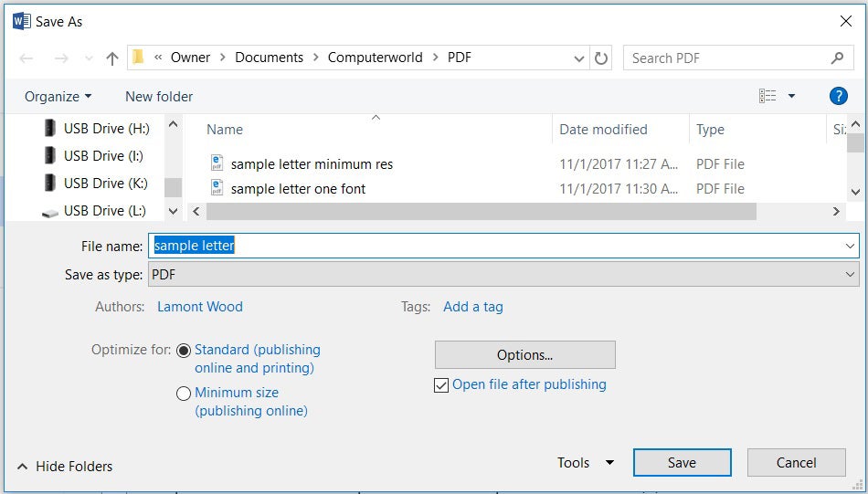Click the search magnifier icon
Screen dimensions: 868x494
pyautogui.click(x=838, y=58)
